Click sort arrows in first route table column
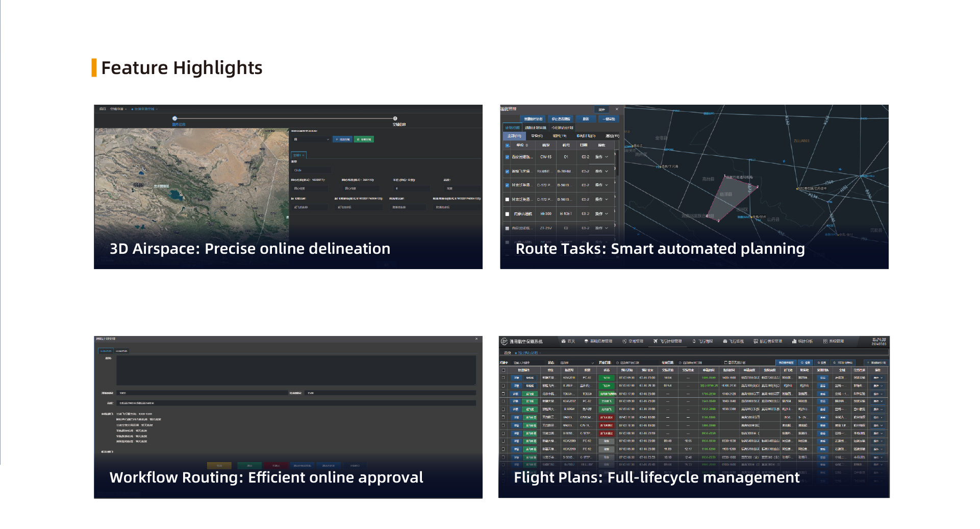The width and height of the screenshot is (980, 529). pos(527,145)
